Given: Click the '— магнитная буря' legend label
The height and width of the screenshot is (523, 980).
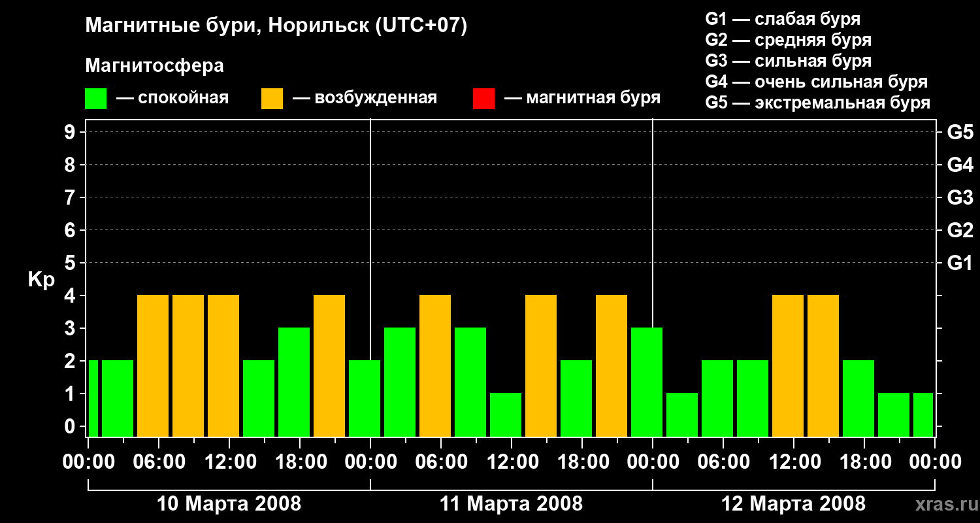Looking at the screenshot, I should click(582, 98).
